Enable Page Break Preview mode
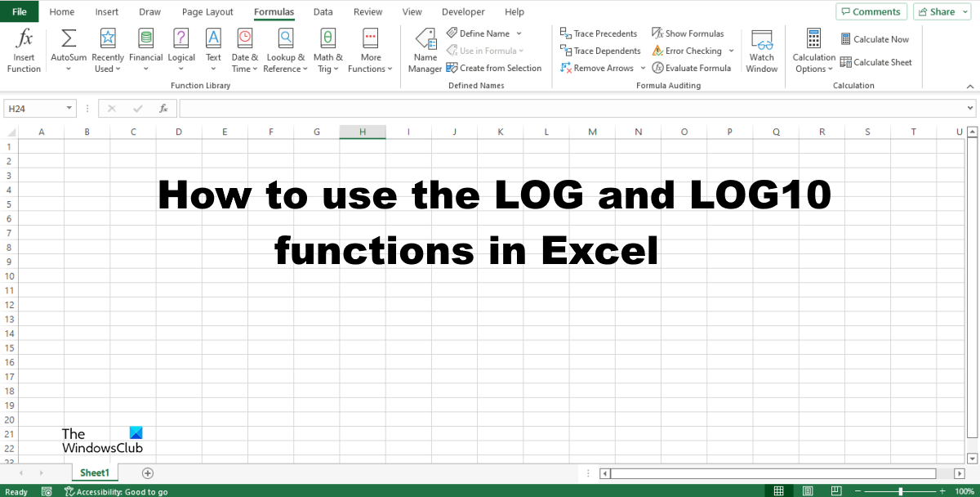The width and height of the screenshot is (980, 497). (836, 490)
